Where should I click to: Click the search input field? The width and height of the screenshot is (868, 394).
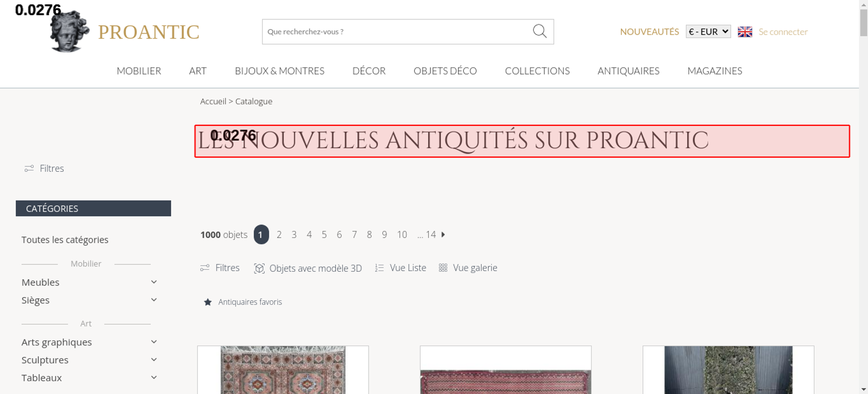point(397,32)
